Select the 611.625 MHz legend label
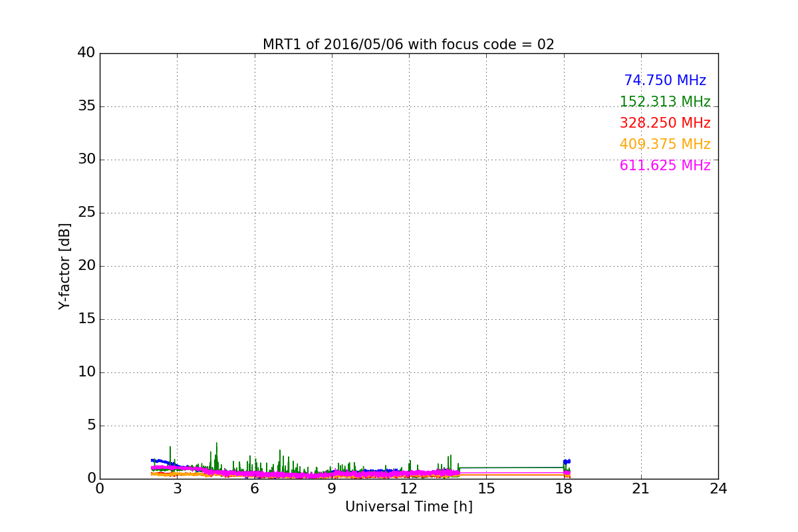 pyautogui.click(x=665, y=166)
